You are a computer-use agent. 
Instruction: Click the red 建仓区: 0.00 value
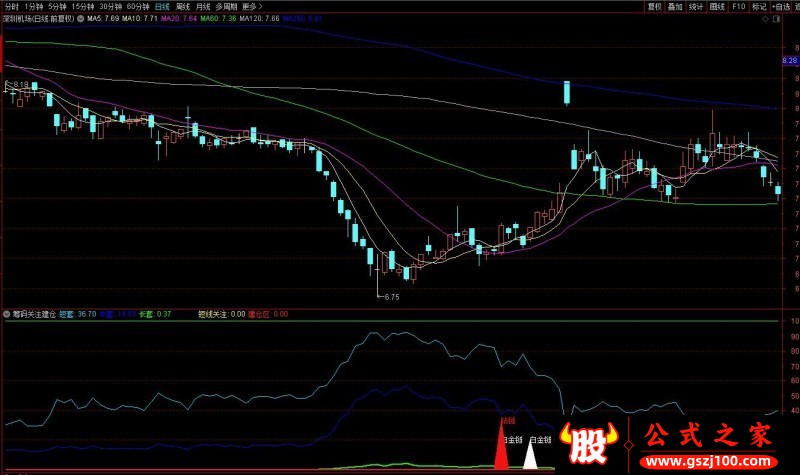pyautogui.click(x=268, y=314)
